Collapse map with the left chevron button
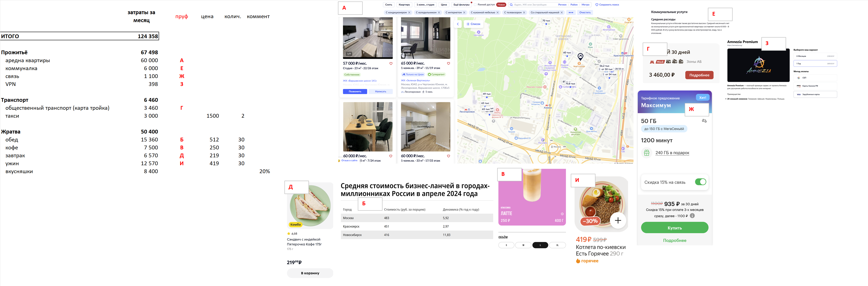This screenshot has width=868, height=286. pyautogui.click(x=458, y=24)
